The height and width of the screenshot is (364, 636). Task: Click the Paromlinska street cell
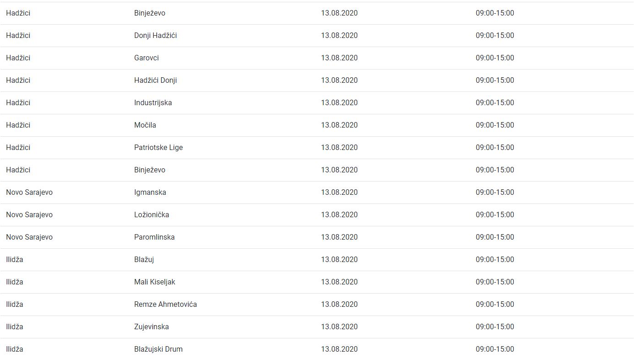pos(154,237)
